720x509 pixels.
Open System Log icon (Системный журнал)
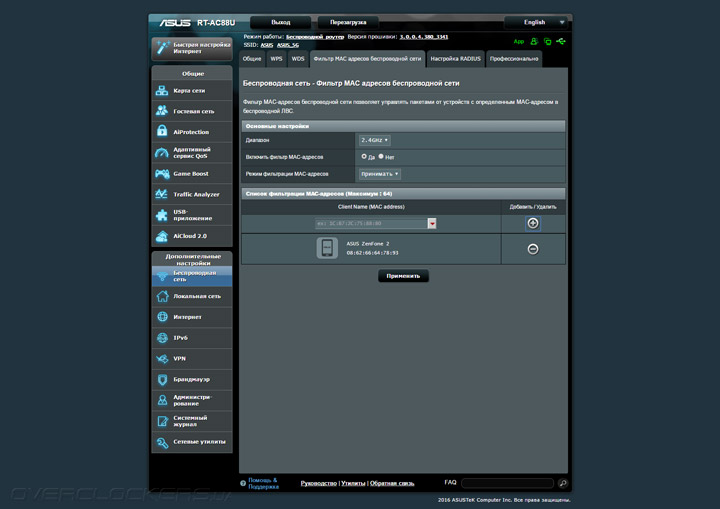point(162,421)
